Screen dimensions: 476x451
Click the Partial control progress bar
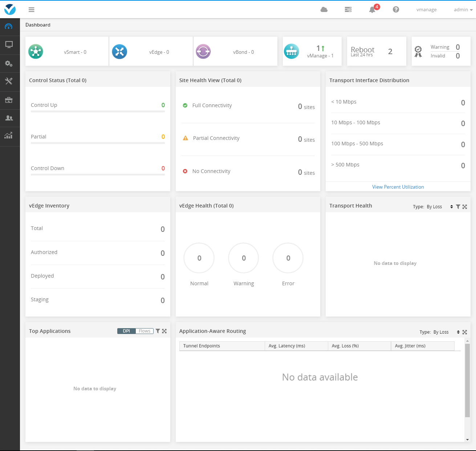(x=98, y=143)
